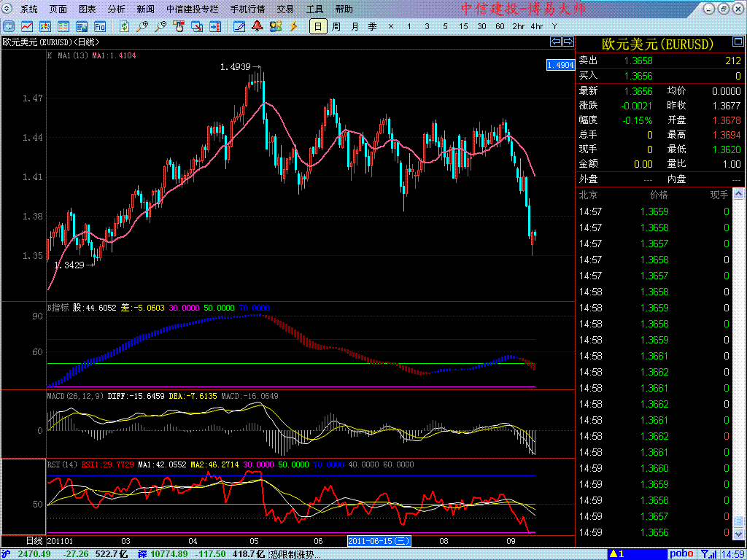Click the blue arrow panel toggle icon

coord(215,26)
